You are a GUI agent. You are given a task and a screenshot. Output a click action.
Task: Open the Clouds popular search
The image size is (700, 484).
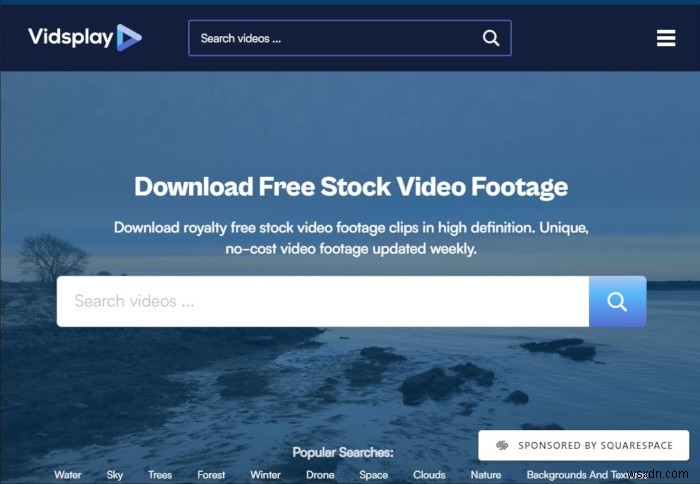(x=429, y=475)
